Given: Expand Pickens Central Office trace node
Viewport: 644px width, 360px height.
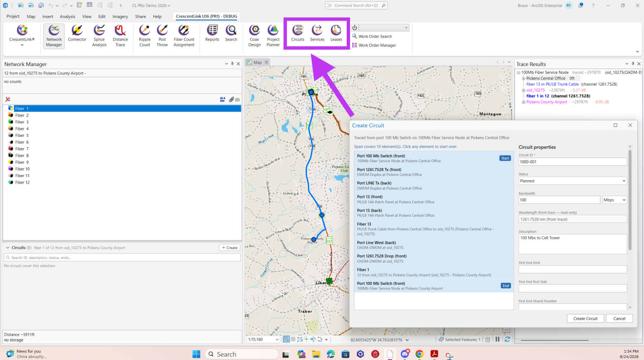Looking at the screenshot, I should (x=523, y=79).
